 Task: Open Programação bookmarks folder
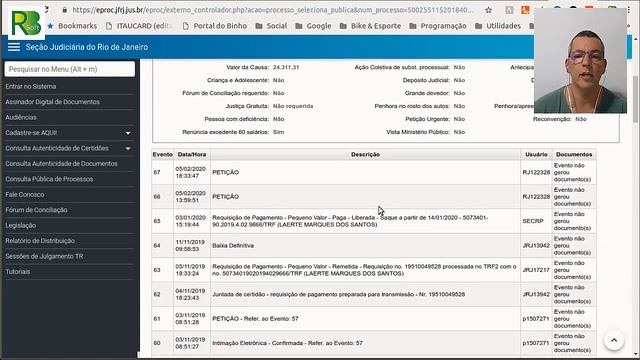tap(438, 26)
